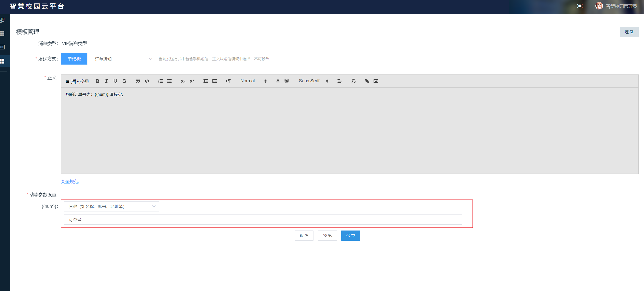Viewport: 644px width, 291px height.
Task: Insert a blockquote with quote icon
Action: tap(138, 81)
